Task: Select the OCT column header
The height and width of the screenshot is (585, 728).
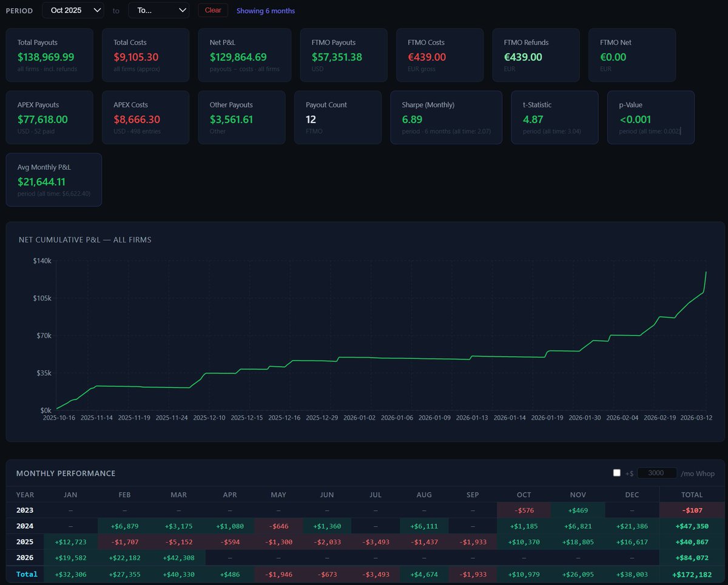Action: click(x=524, y=495)
